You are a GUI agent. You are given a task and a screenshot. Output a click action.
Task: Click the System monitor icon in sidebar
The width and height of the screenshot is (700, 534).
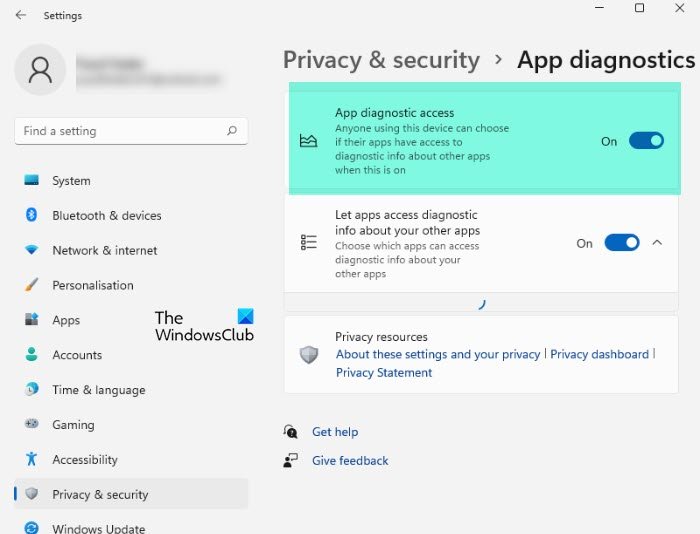coord(31,181)
